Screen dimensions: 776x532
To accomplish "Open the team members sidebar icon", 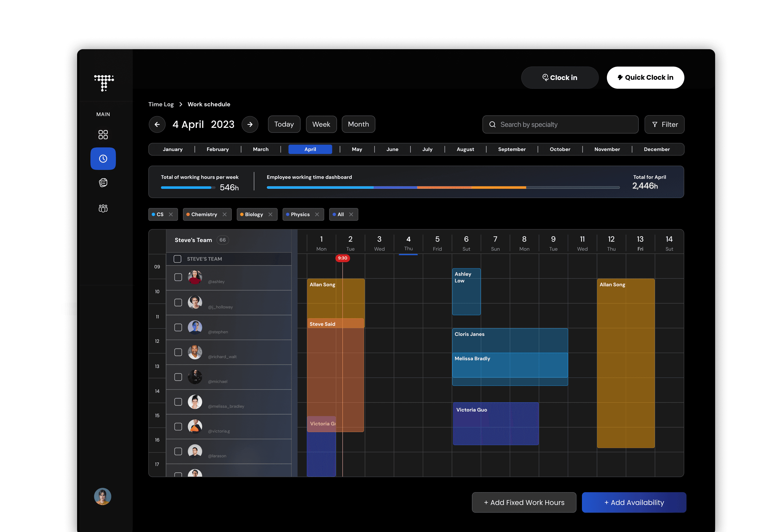I will 103,208.
